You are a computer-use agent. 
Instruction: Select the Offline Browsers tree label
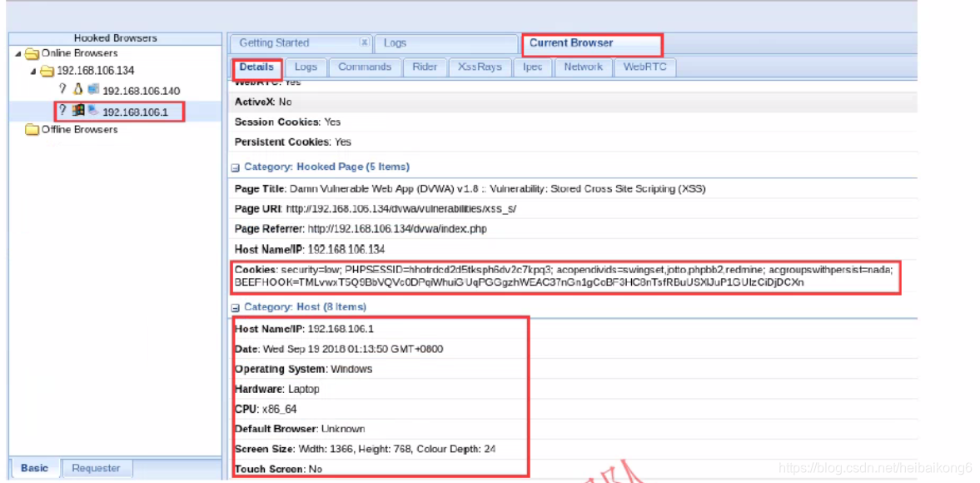tap(79, 130)
